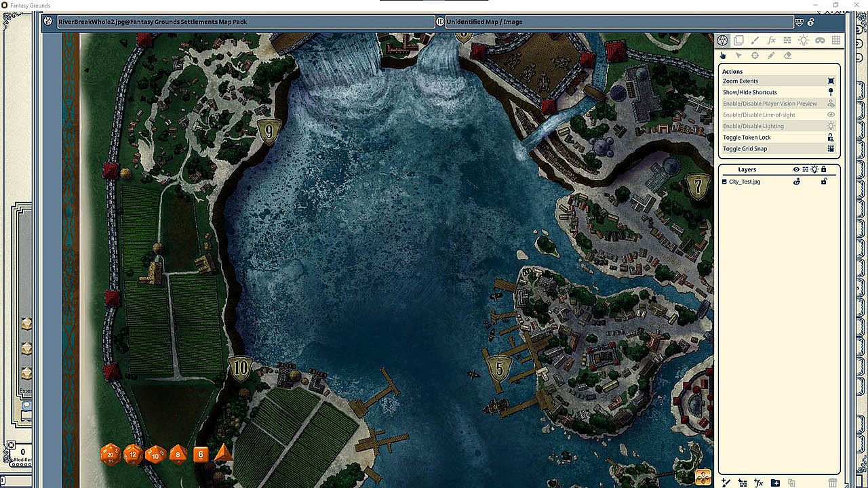
Task: Click the map record link icon beside title
Action: (x=48, y=22)
